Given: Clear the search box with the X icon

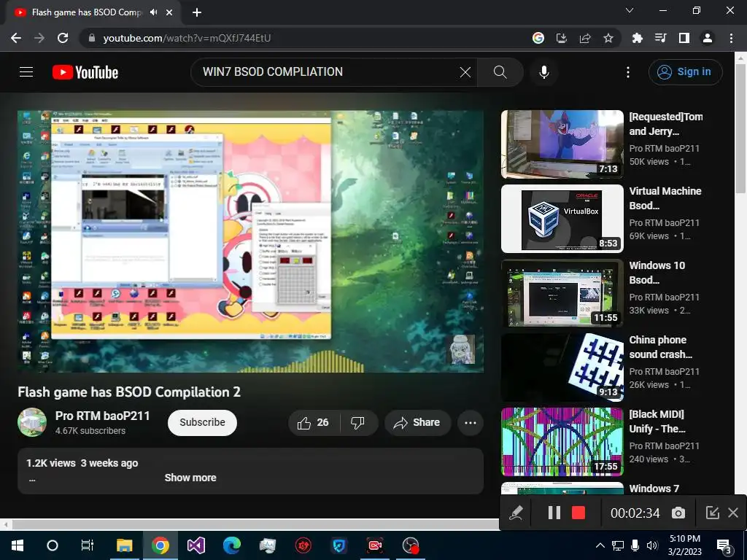Looking at the screenshot, I should tap(465, 72).
